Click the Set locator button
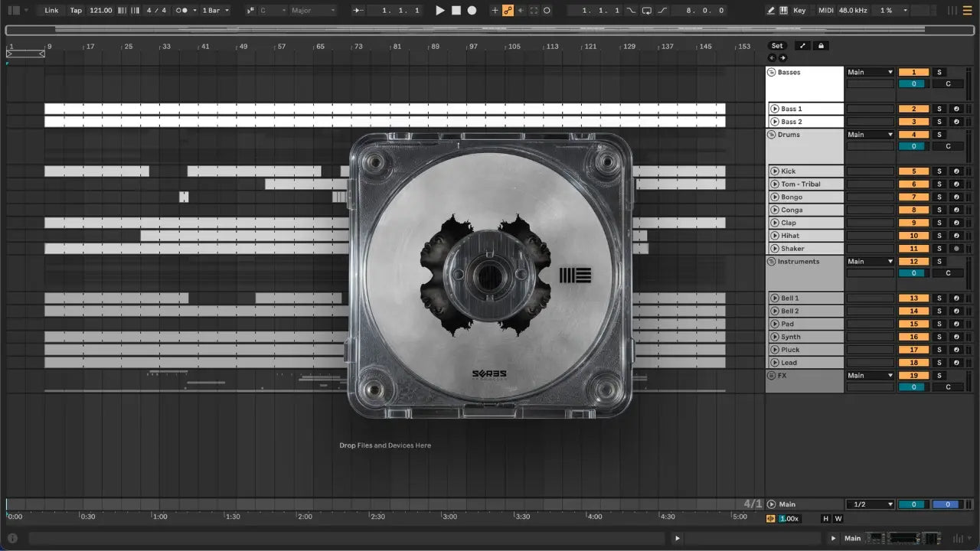The image size is (980, 551). pos(777,46)
